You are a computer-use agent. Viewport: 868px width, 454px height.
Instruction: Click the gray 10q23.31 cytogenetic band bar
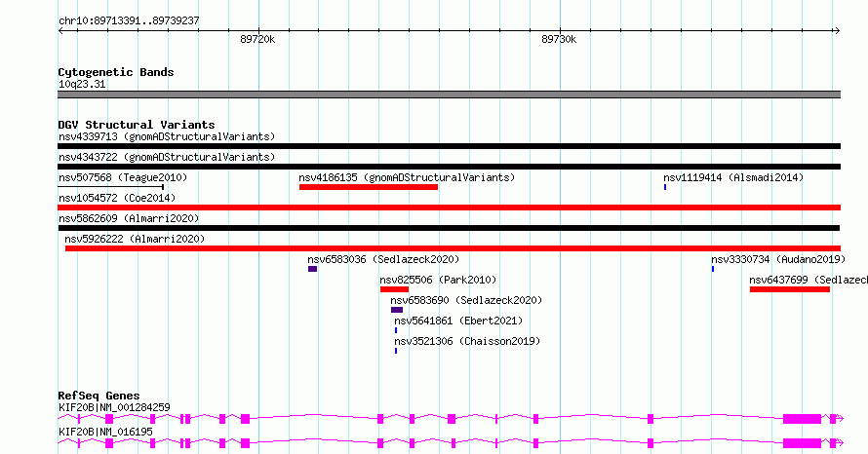coord(450,95)
